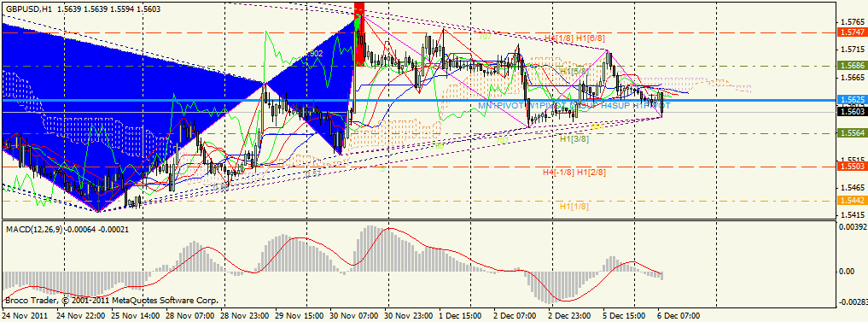Select the green 1.5564 price level tag
The image size is (868, 322).
point(849,133)
